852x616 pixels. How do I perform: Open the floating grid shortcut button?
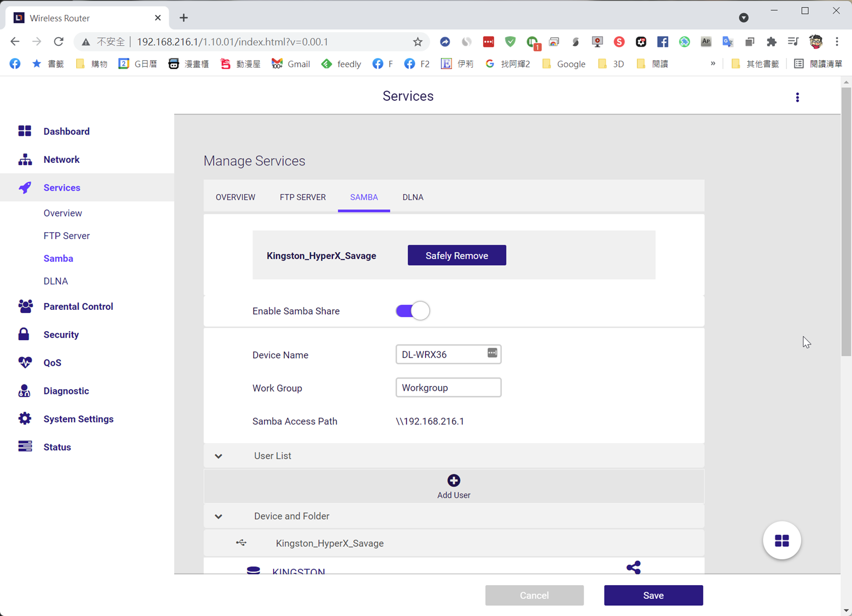[782, 541]
